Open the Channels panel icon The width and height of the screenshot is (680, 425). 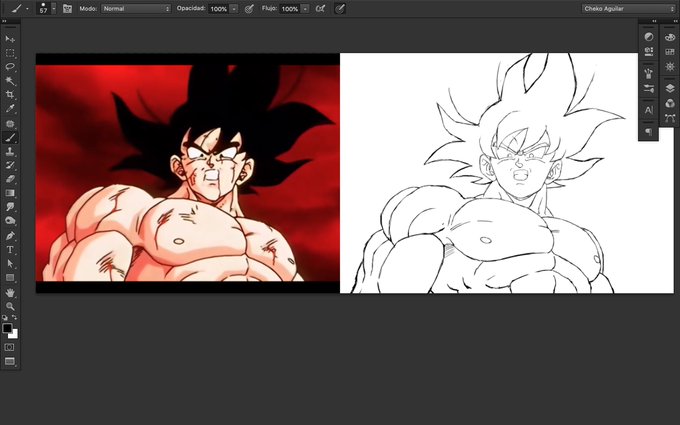(x=670, y=103)
